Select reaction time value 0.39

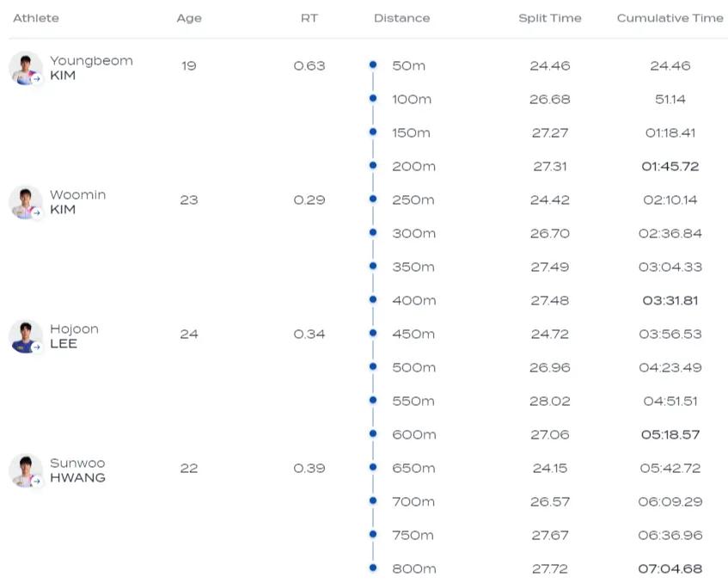(309, 469)
